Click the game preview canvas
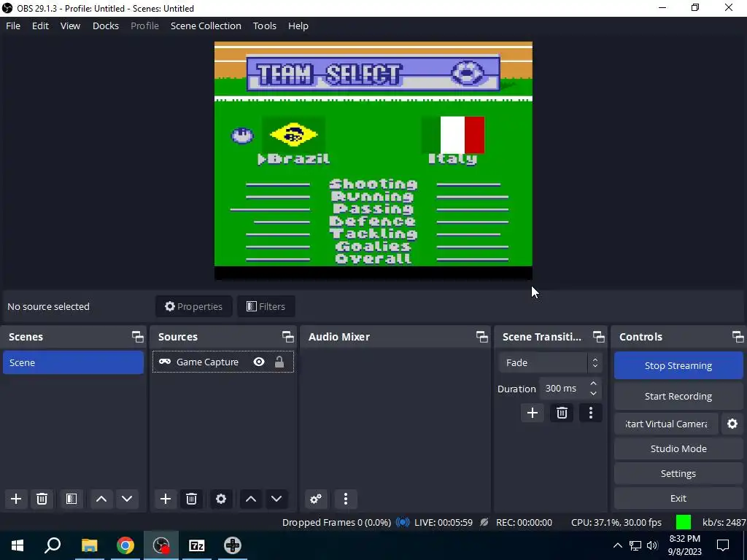This screenshot has height=560, width=747. [x=373, y=160]
